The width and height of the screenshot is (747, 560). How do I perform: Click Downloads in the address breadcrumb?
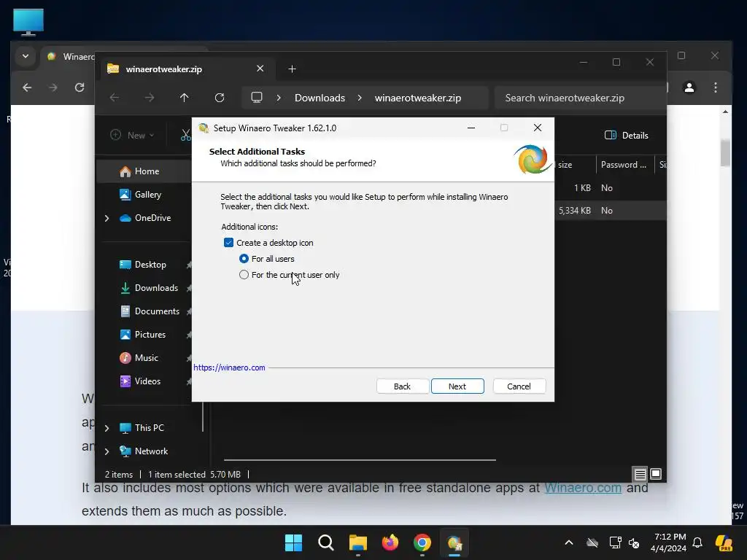point(320,98)
